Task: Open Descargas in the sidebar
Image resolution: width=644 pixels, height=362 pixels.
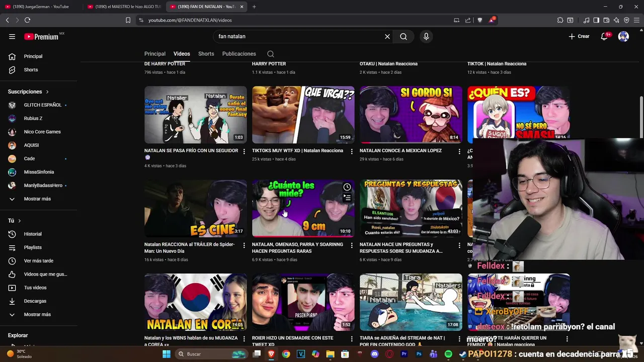Action: (38, 301)
